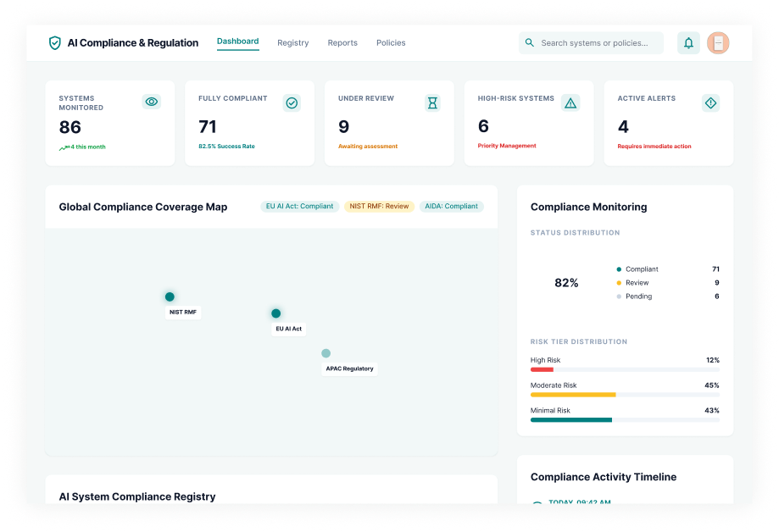Click the checkmark icon on Fully Compliant

(x=292, y=103)
